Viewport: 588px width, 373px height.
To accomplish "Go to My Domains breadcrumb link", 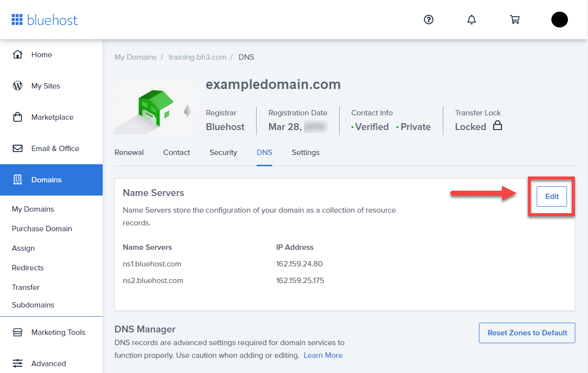I will (135, 57).
